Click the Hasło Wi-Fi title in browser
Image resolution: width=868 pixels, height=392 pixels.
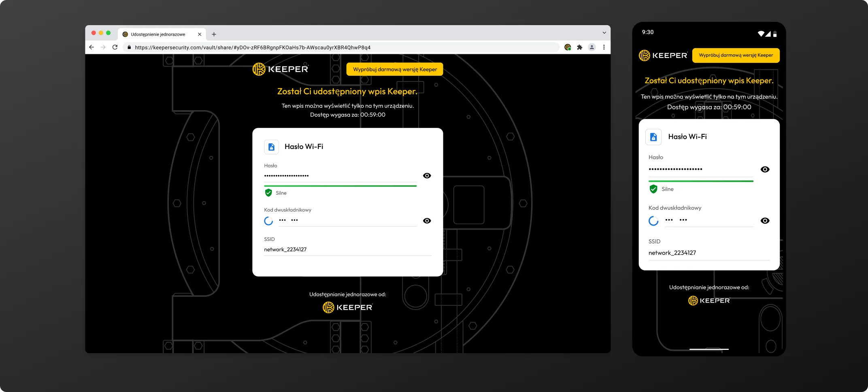(x=304, y=147)
